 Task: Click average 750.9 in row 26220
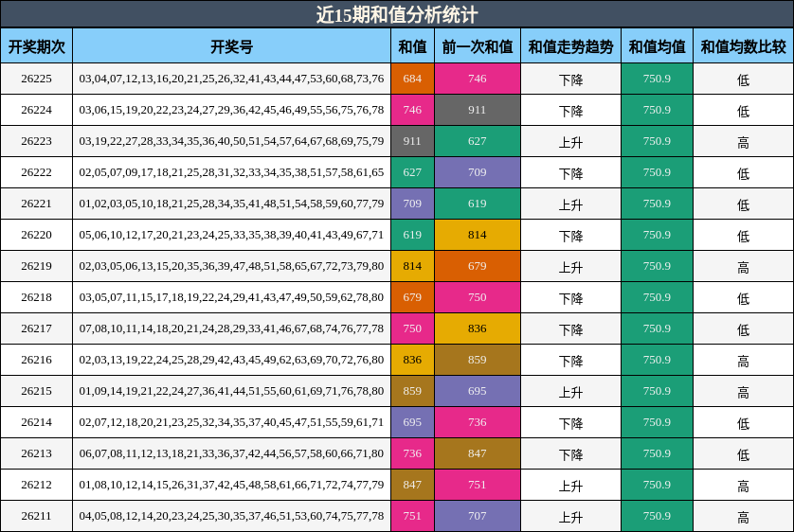tap(657, 235)
